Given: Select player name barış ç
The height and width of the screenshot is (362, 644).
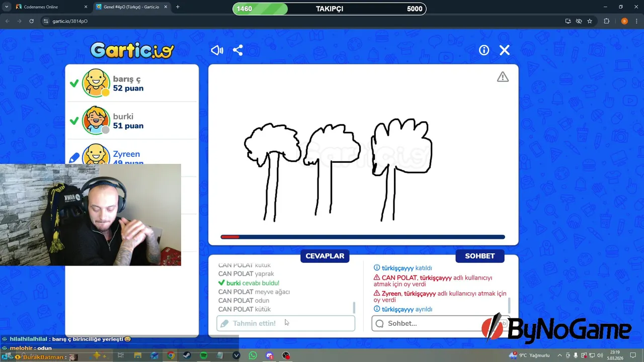Looking at the screenshot, I should tap(127, 79).
